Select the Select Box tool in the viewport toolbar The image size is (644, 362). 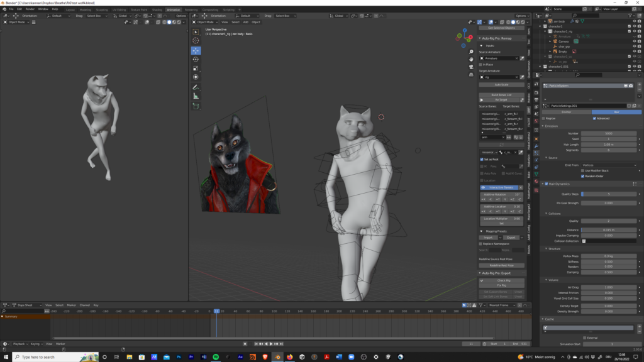(196, 32)
